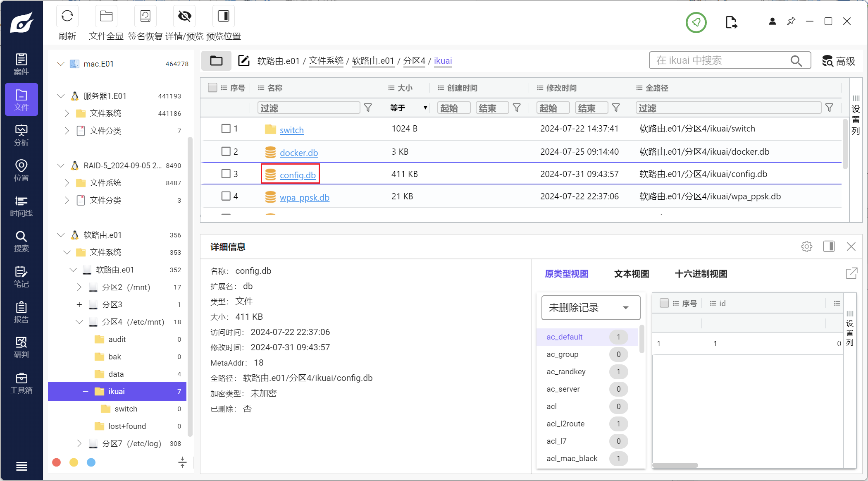Collapse the 服务器1.E01 tree node
Image resolution: width=868 pixels, height=481 pixels.
61,96
